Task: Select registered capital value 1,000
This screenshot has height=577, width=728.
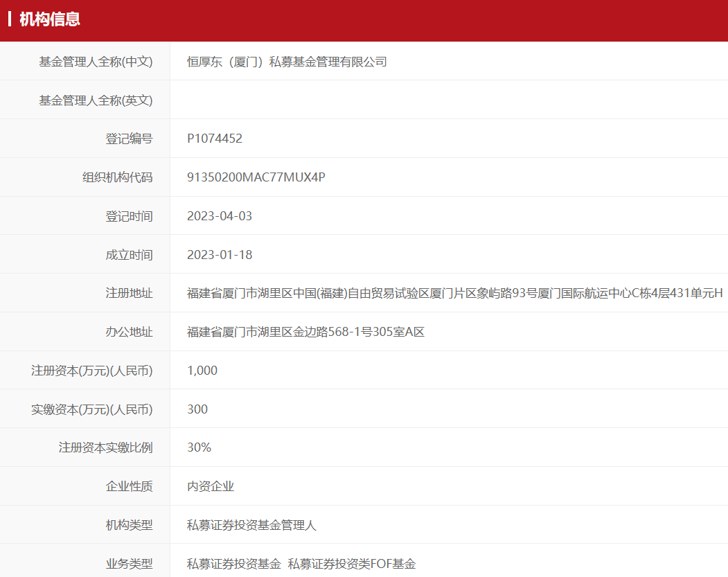Action: [x=202, y=371]
